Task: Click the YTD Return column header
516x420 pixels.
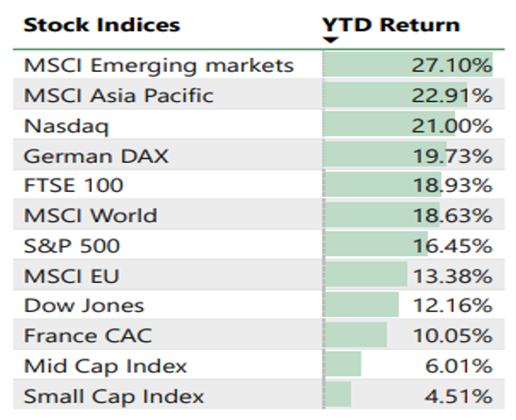Action: 391,25
